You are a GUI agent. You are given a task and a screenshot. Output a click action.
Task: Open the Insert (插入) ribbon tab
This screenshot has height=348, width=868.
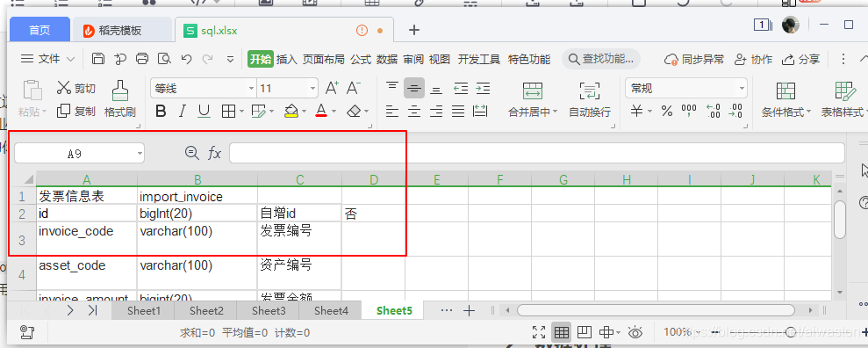tap(287, 59)
